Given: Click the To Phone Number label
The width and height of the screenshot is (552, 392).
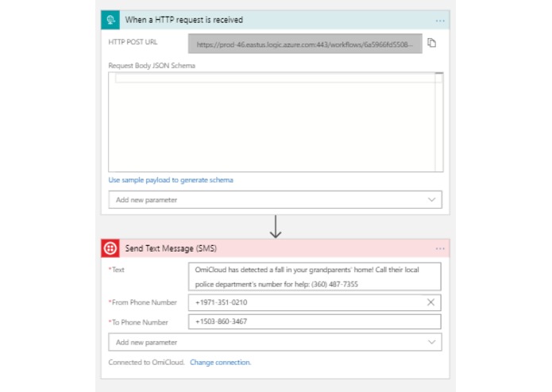Looking at the screenshot, I should [138, 322].
